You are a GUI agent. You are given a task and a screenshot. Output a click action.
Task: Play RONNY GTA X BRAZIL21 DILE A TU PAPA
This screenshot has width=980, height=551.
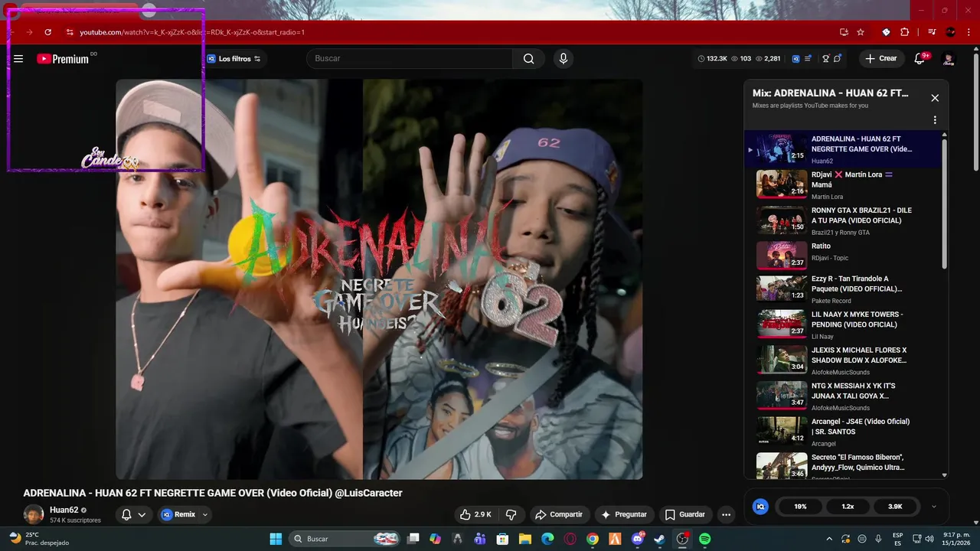tap(842, 220)
